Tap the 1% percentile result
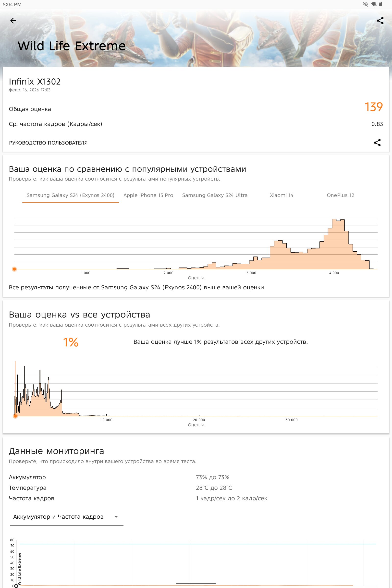392x588 pixels. [71, 342]
